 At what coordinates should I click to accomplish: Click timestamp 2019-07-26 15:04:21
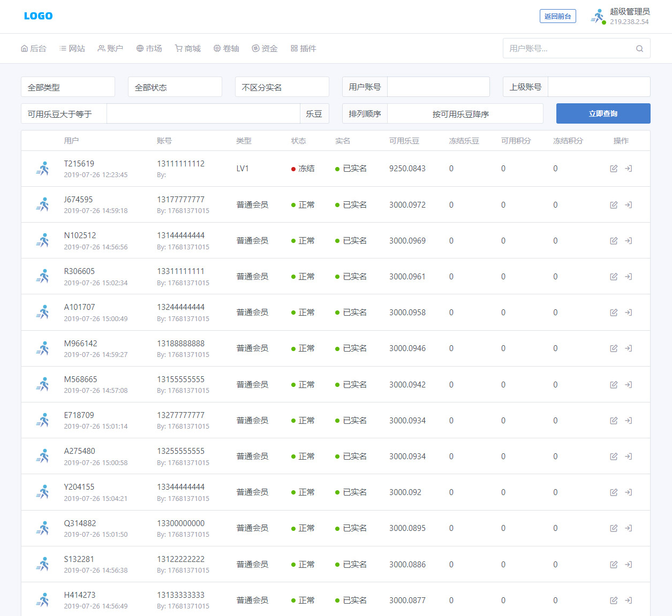tap(96, 498)
